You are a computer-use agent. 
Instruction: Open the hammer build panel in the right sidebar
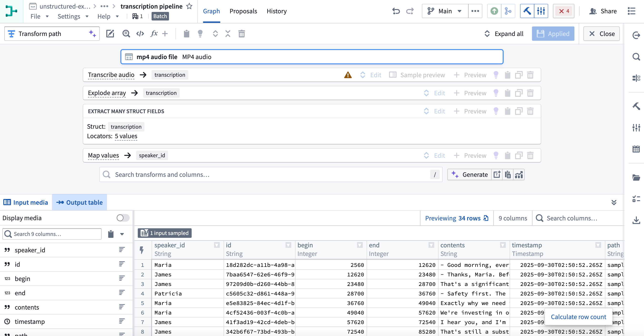(637, 106)
